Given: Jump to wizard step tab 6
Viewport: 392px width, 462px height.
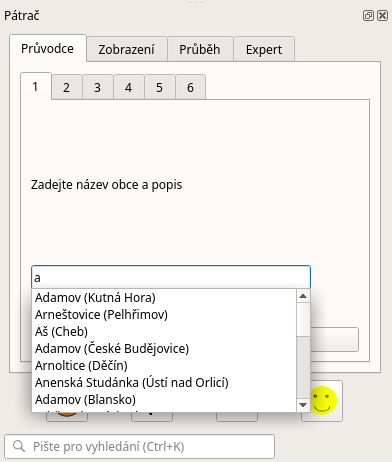Looking at the screenshot, I should (x=190, y=87).
